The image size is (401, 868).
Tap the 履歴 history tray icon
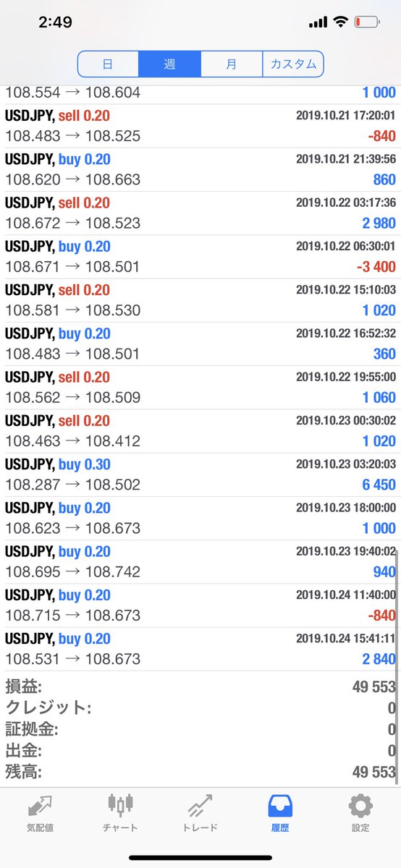pos(280,806)
